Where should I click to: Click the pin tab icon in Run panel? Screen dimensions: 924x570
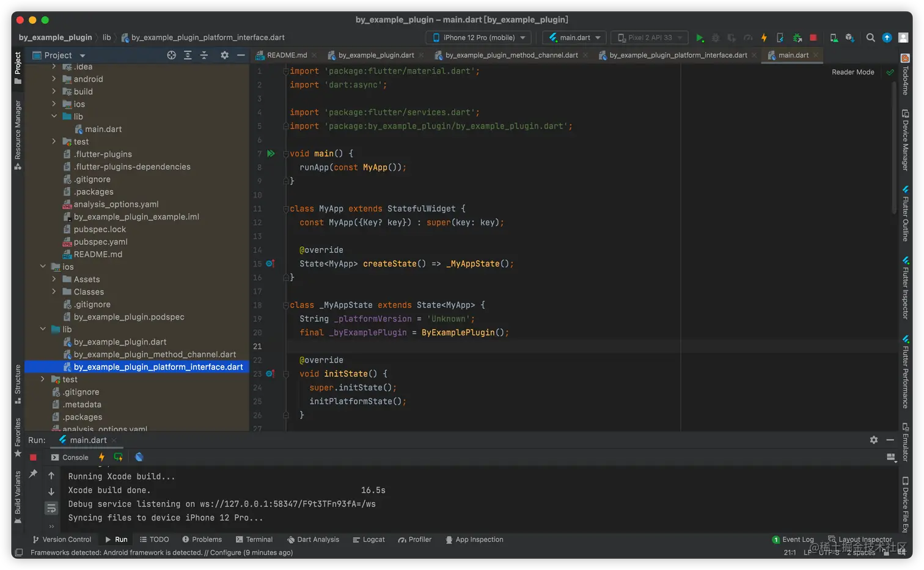pos(33,473)
